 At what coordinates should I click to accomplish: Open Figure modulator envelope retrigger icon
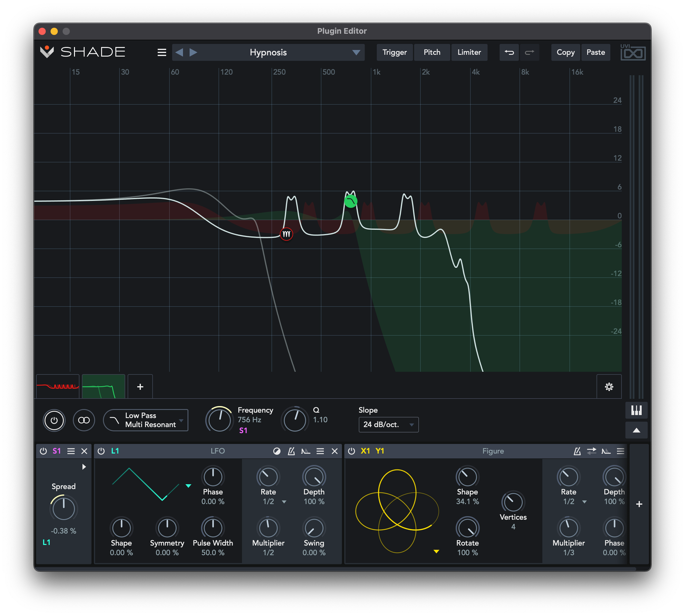coord(606,451)
